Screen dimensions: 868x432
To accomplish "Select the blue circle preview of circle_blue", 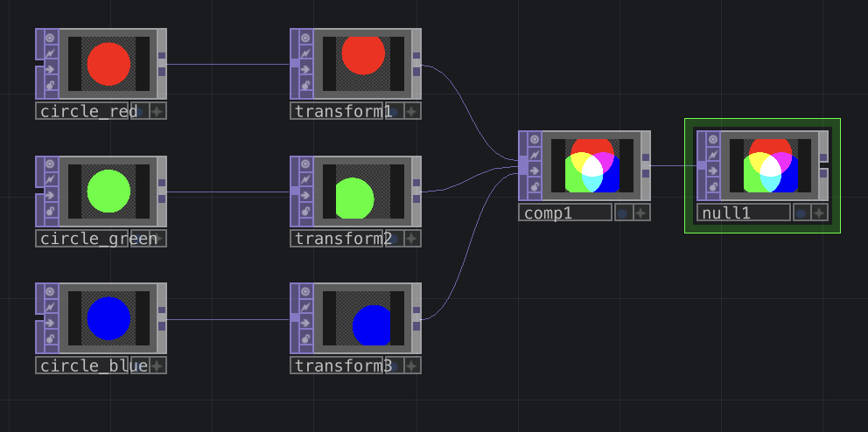I will point(108,318).
